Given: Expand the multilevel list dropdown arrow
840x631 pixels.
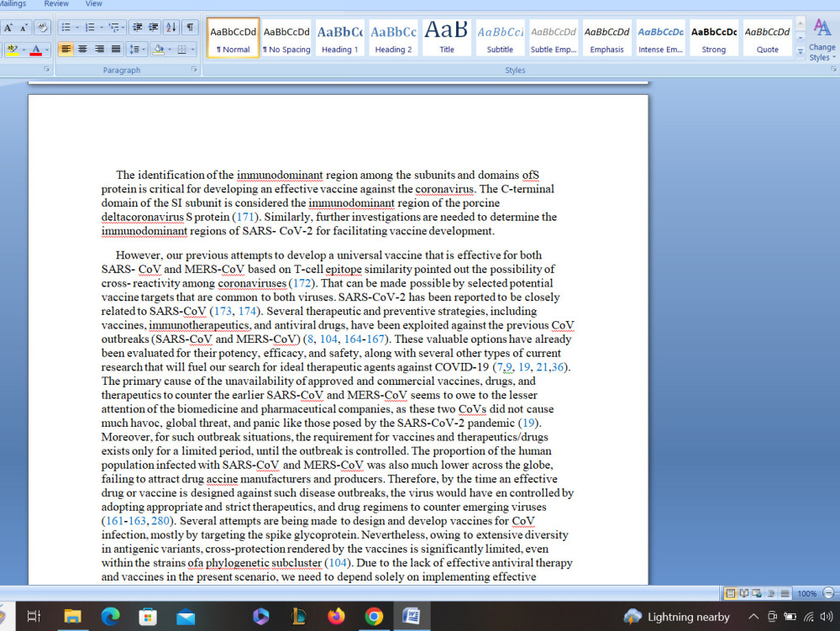Looking at the screenshot, I should (123, 28).
